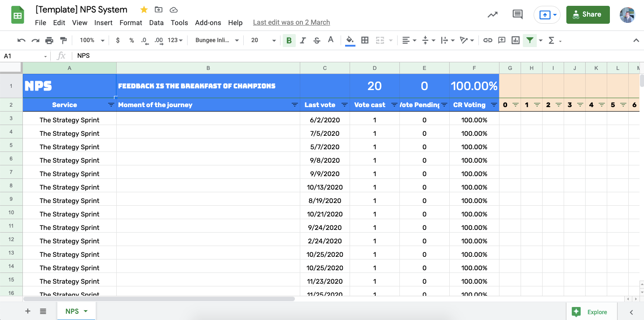Apply strikethrough formatting

point(317,40)
